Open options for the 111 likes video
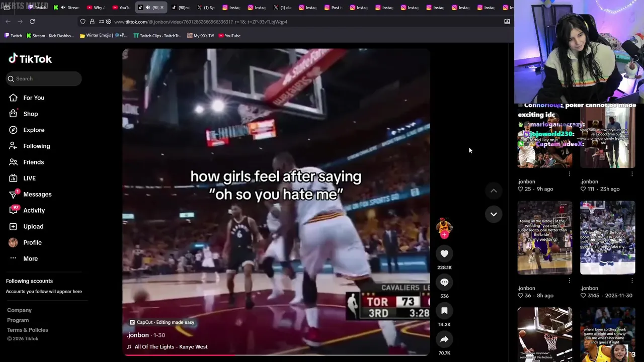Viewport: 644px width, 362px height. point(632,174)
